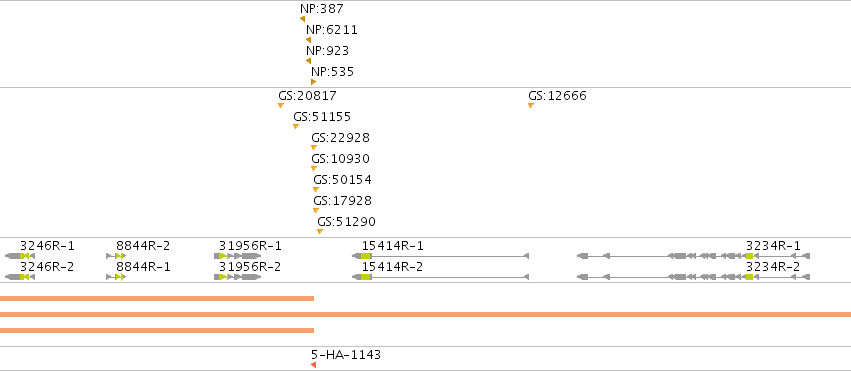851x371 pixels.
Task: Click the GS:51155 label text
Action: pyautogui.click(x=322, y=117)
